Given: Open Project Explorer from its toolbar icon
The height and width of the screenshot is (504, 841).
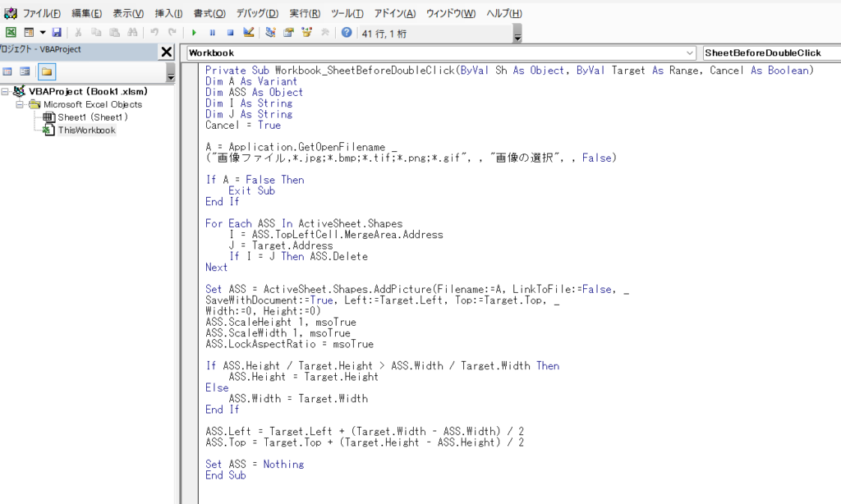Looking at the screenshot, I should pyautogui.click(x=270, y=32).
